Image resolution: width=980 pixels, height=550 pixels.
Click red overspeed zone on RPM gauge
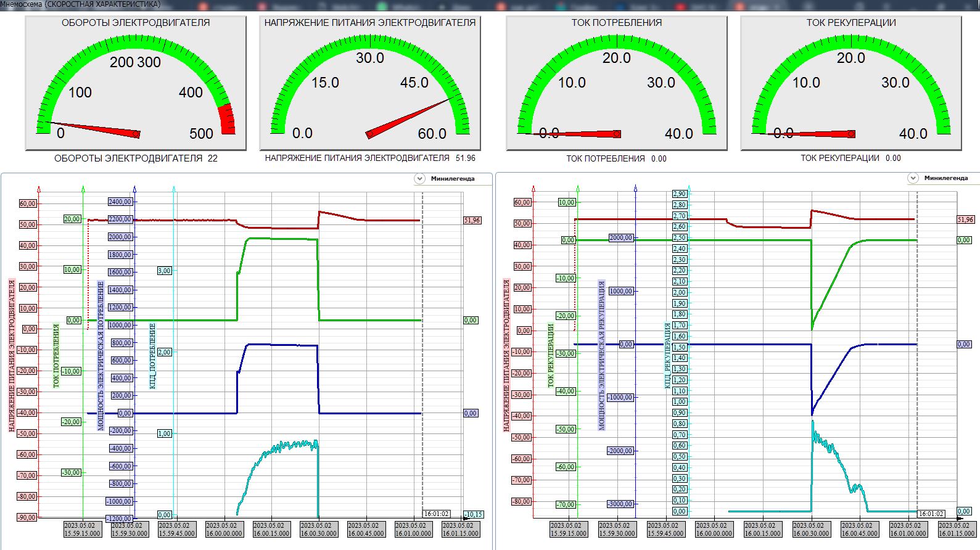point(228,119)
